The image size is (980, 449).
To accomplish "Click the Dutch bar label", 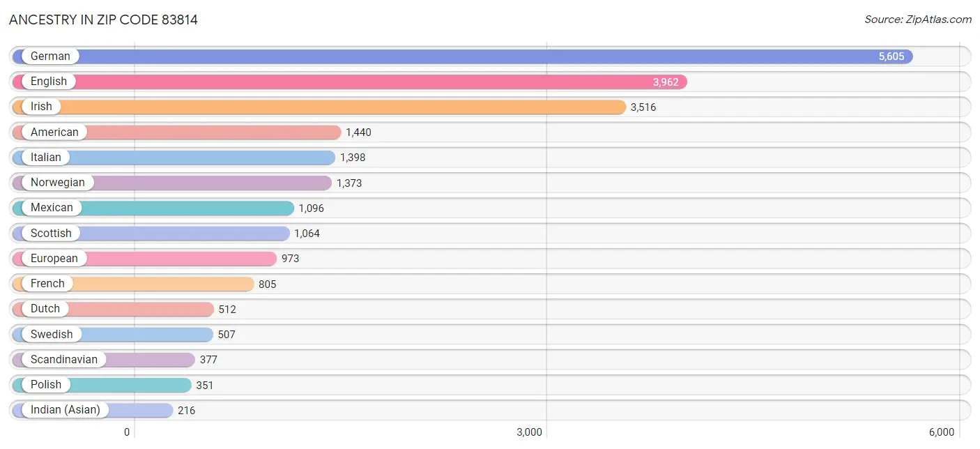I will click(45, 309).
